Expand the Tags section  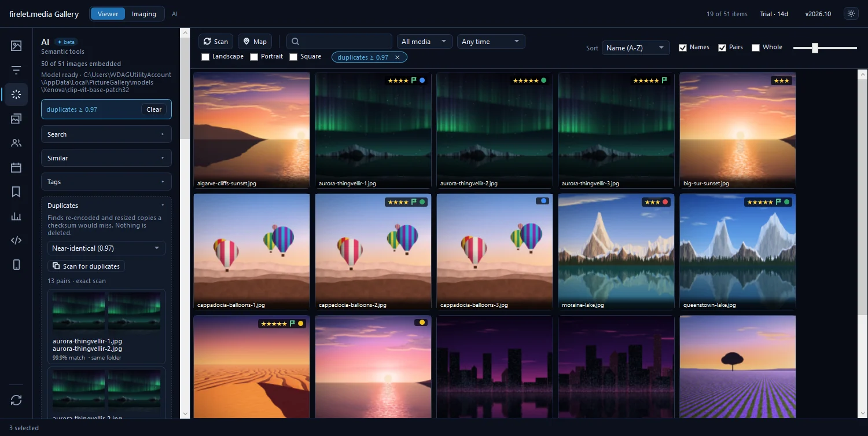[x=106, y=182]
